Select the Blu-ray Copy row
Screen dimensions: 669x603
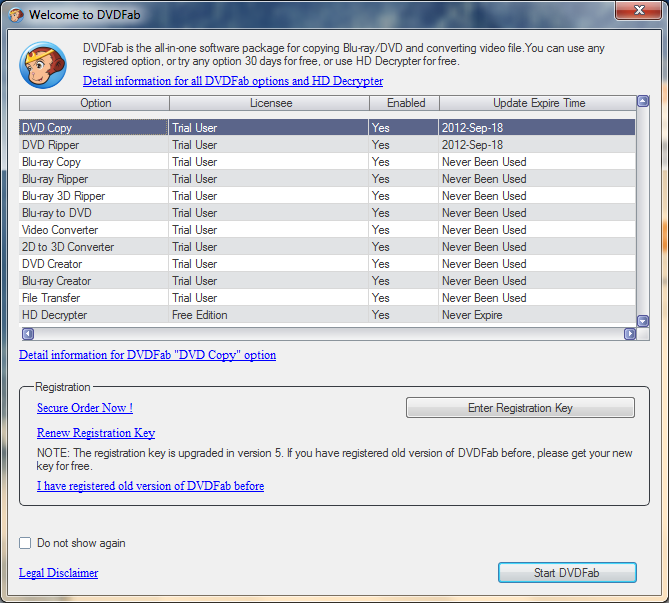pyautogui.click(x=327, y=162)
